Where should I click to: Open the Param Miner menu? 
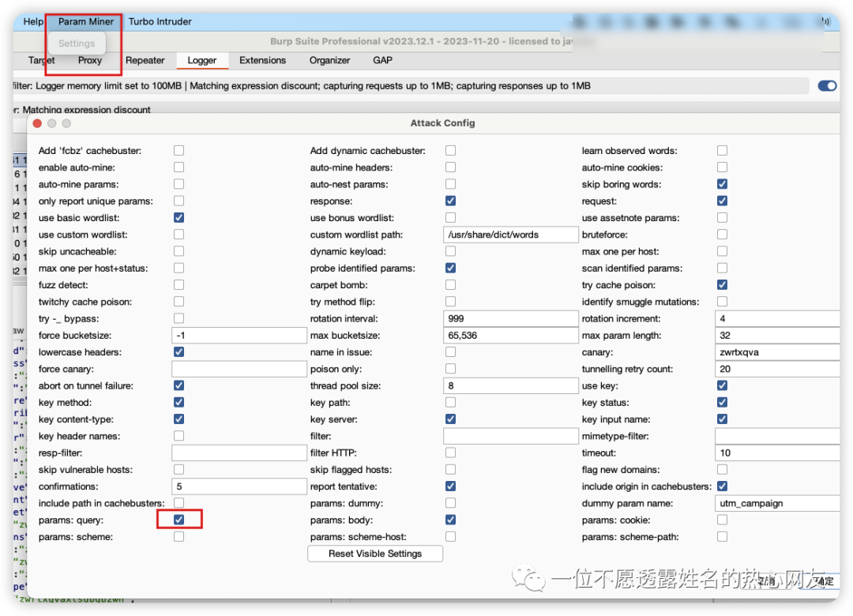click(x=86, y=22)
